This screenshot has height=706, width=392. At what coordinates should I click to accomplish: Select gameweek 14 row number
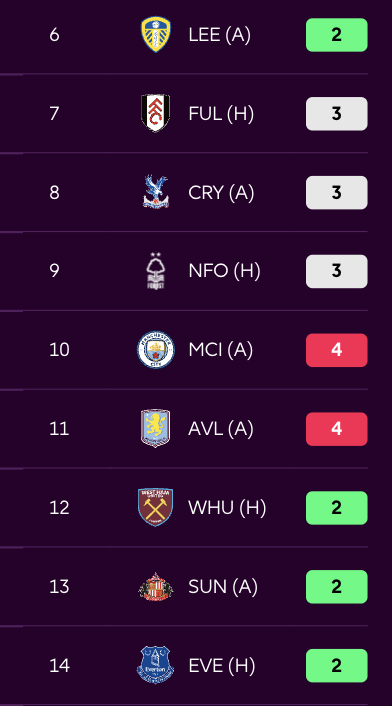click(59, 665)
